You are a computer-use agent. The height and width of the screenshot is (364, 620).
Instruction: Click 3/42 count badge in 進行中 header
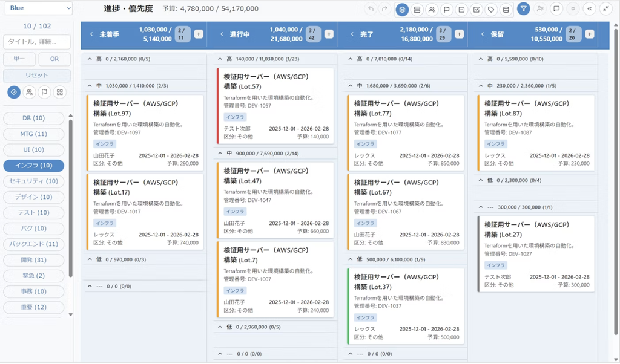(312, 34)
